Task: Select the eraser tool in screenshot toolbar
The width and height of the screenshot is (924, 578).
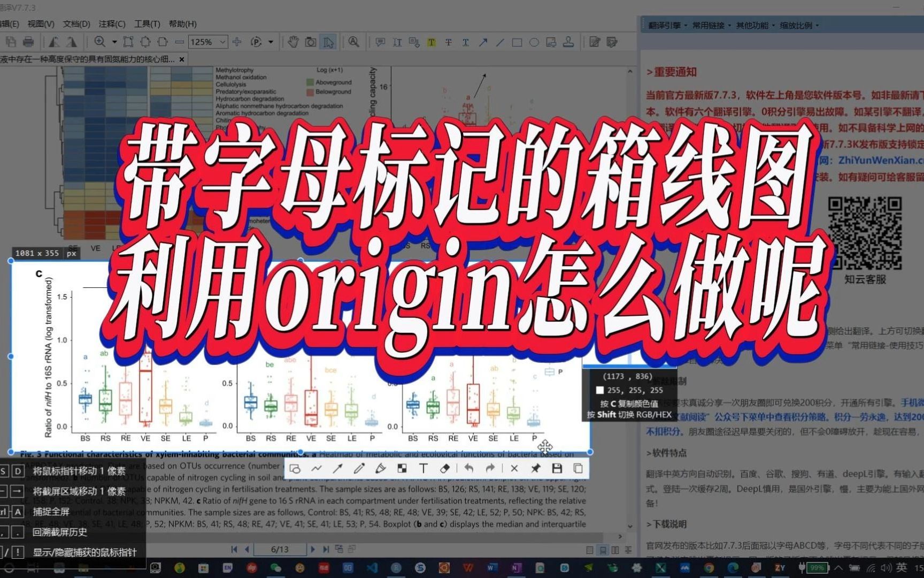Action: [445, 469]
